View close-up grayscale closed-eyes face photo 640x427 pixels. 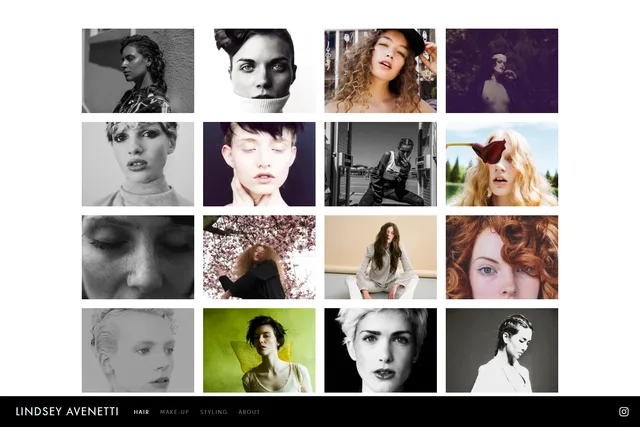click(138, 257)
